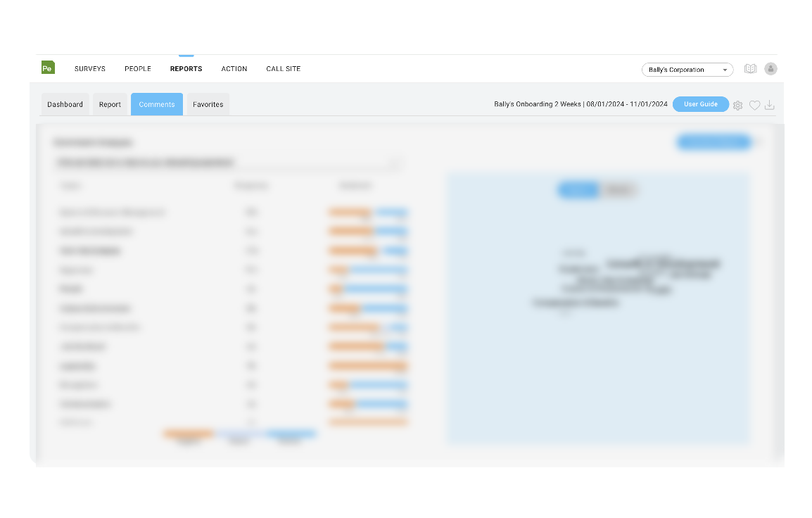Image resolution: width=812 pixels, height=518 pixels.
Task: Open the user profile avatar icon
Action: click(x=770, y=69)
